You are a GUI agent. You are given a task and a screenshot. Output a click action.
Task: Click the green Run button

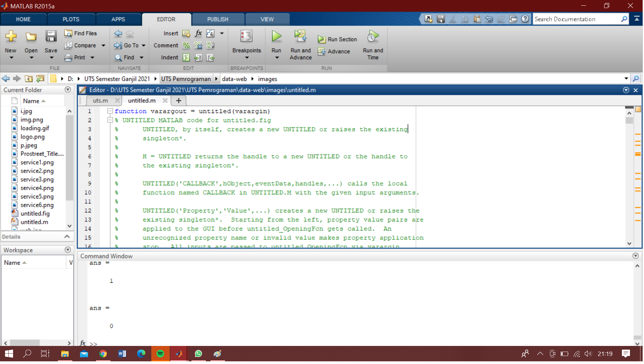(277, 37)
